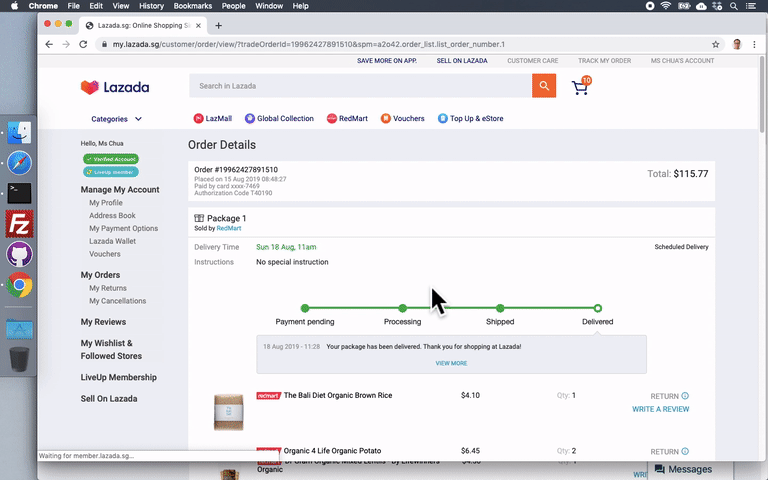Screen dimensions: 768x480
Task: Open RedMart seller link in Package 1
Action: click(x=229, y=228)
